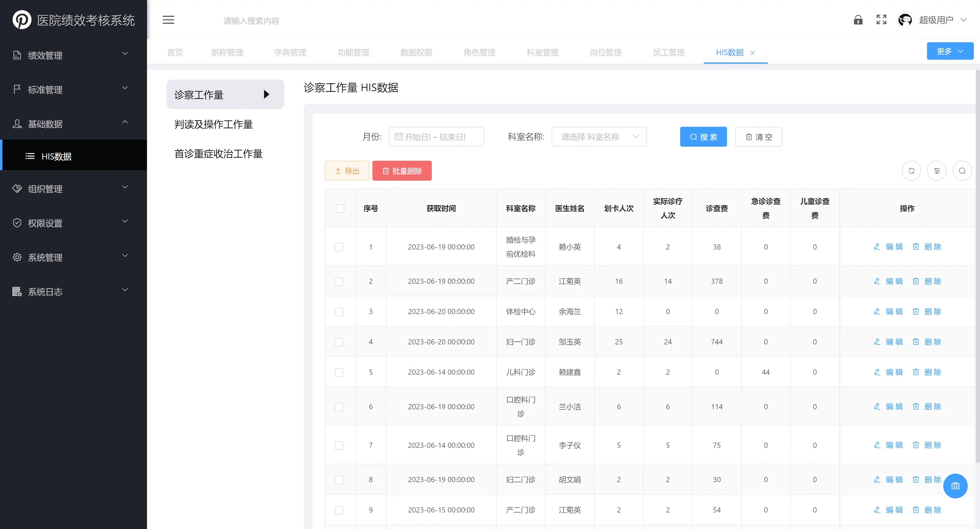Viewport: 980px width, 529px height.
Task: Click the red 批量删除 button
Action: point(402,171)
